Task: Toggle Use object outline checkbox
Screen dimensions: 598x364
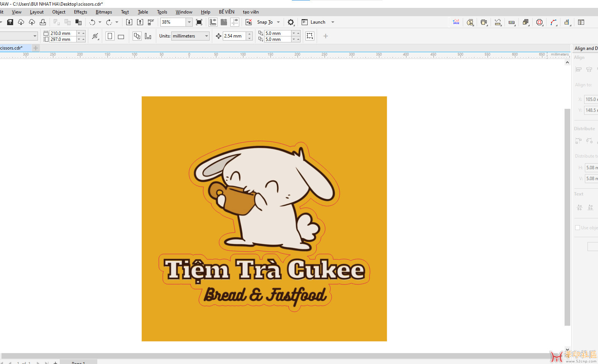Action: click(x=578, y=228)
